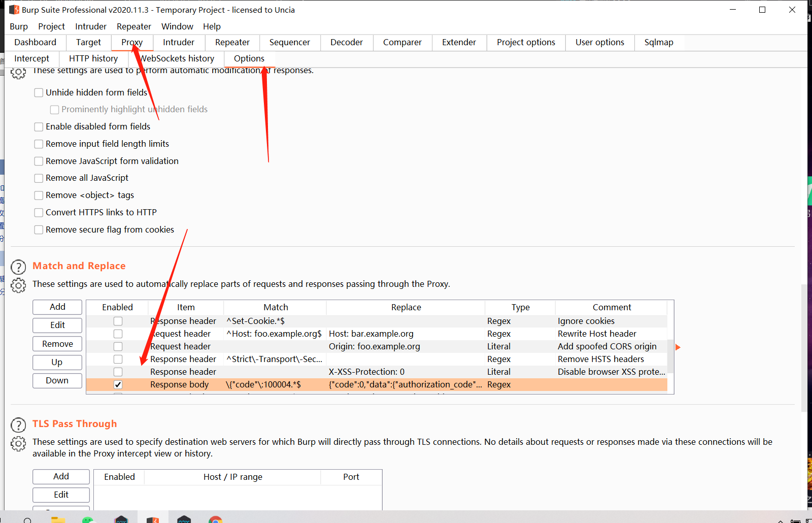
Task: Click the Match and Replace table scrollbar
Action: pyautogui.click(x=670, y=356)
